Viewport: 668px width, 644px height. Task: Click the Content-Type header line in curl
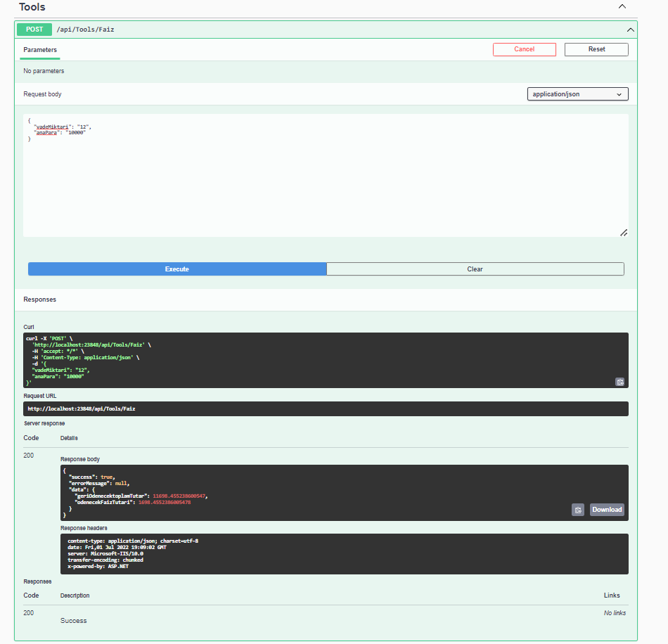coord(86,358)
